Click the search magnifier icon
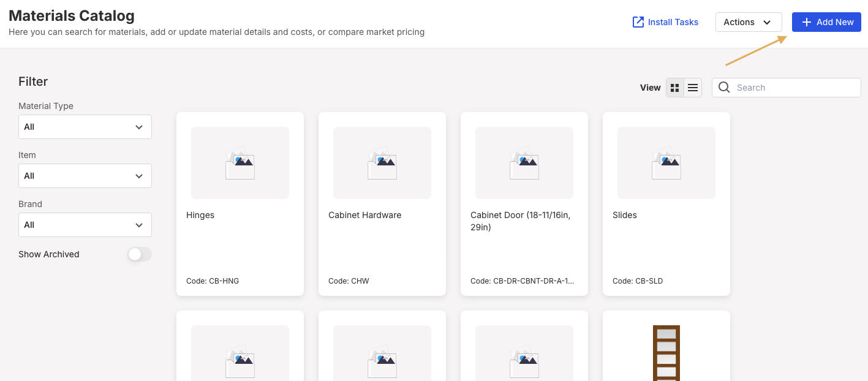868x381 pixels. click(x=724, y=88)
